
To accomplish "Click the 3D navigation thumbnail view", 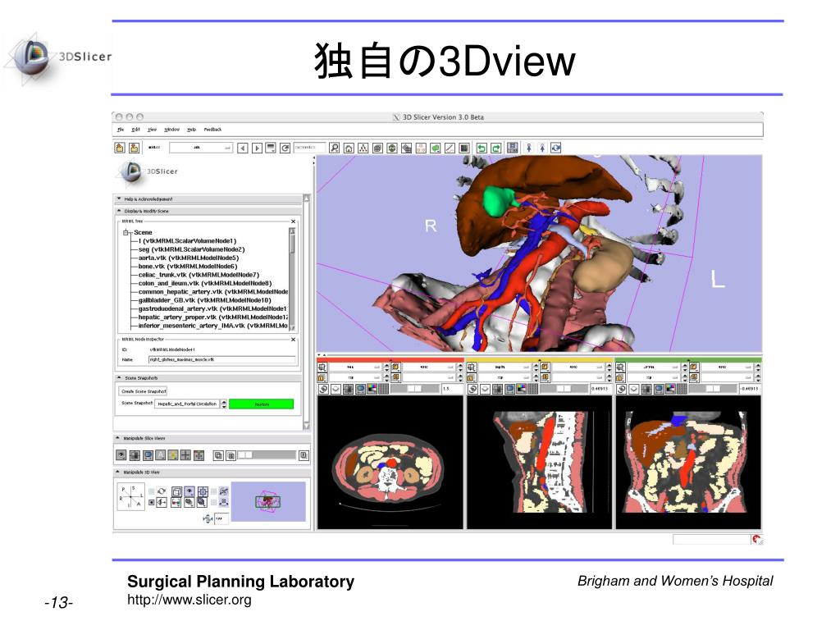I will pos(268,501).
